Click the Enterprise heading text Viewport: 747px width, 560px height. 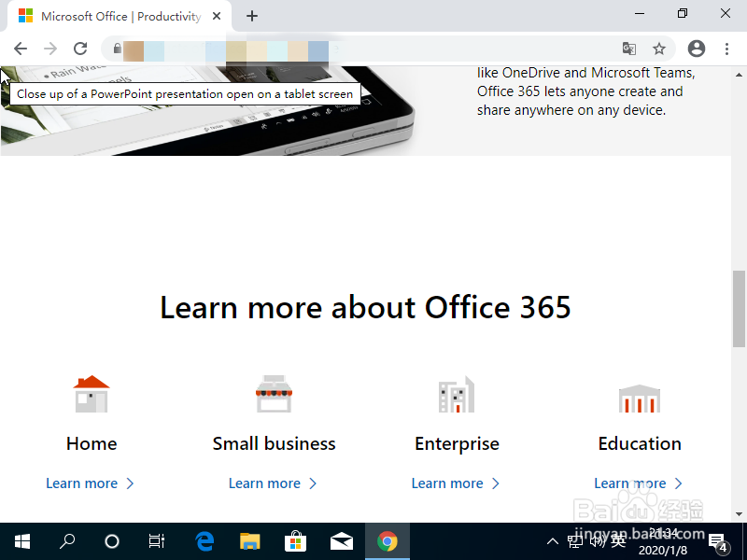457,443
